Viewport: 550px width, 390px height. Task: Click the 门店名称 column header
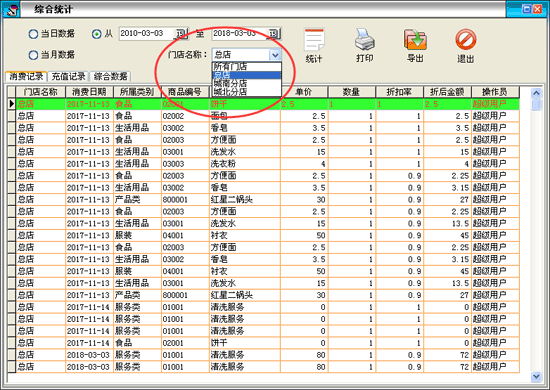point(41,92)
